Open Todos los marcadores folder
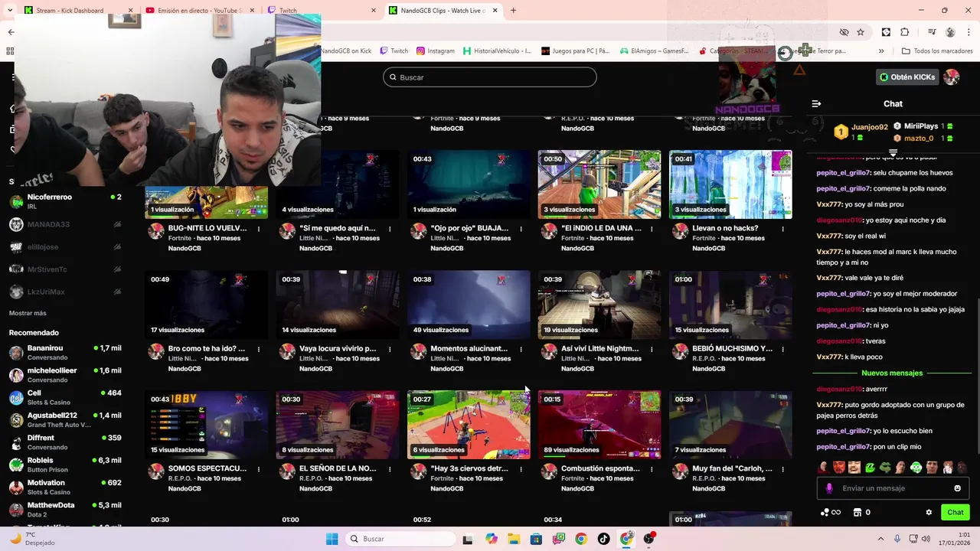980x551 pixels. point(937,51)
